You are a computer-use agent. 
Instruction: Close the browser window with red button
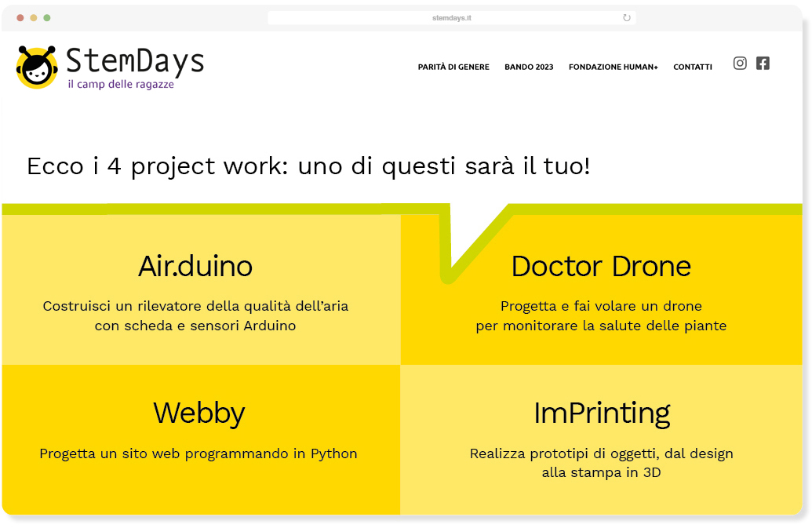(x=20, y=17)
